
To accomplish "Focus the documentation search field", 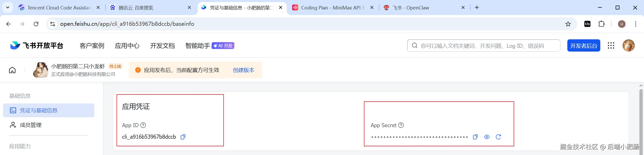I will (484, 46).
